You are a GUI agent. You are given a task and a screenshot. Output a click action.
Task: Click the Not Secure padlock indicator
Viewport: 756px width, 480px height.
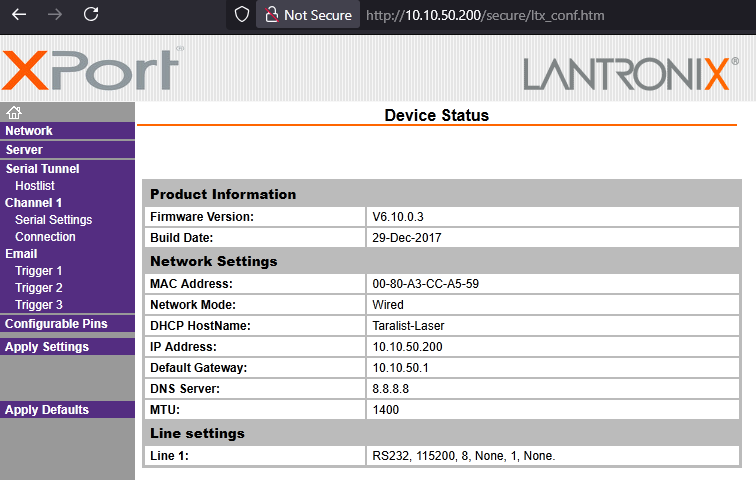click(x=308, y=15)
